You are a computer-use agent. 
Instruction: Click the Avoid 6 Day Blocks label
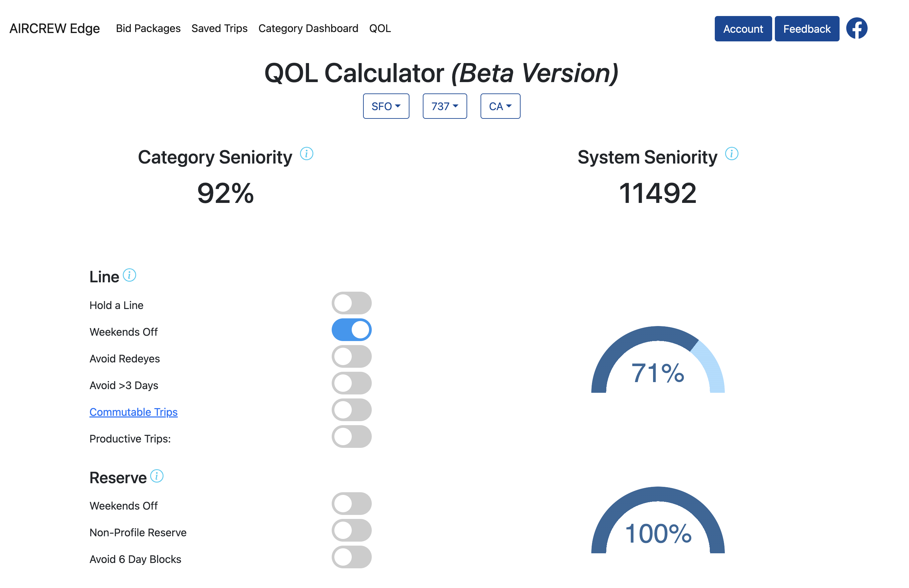coord(135,559)
